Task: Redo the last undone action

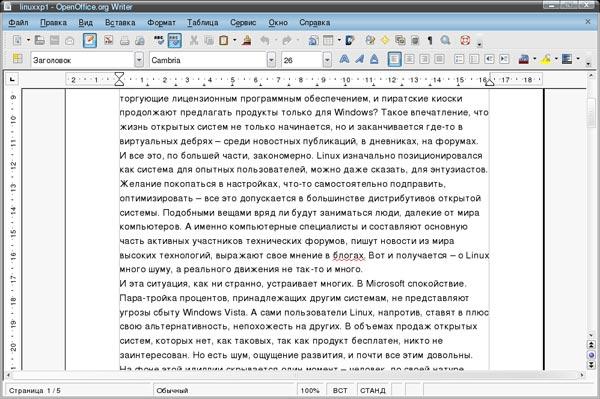Action: pyautogui.click(x=287, y=40)
